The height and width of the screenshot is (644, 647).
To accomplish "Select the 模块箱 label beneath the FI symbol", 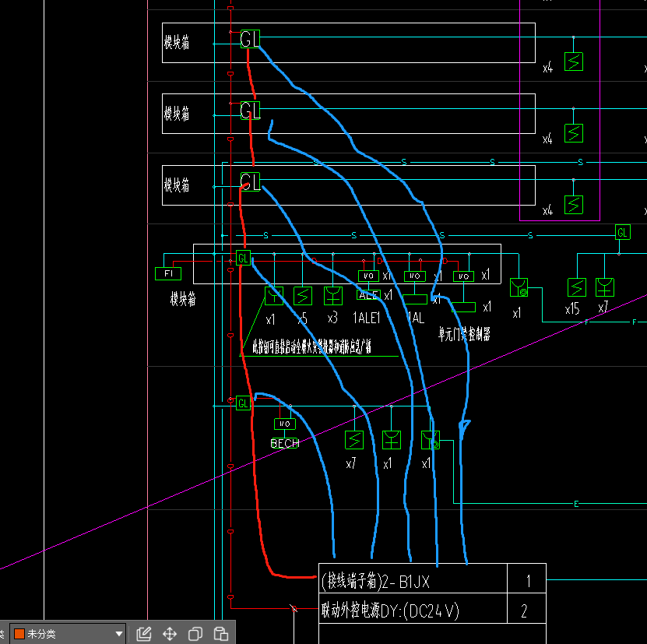I will (183, 298).
